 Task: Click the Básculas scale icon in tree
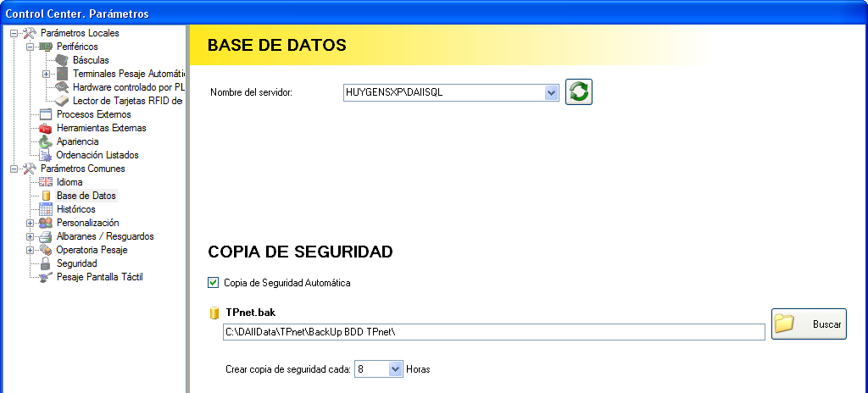(62, 60)
